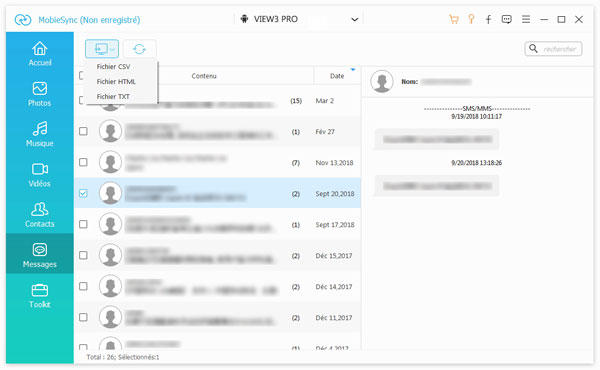
Task: Click the key register icon
Action: (x=471, y=19)
